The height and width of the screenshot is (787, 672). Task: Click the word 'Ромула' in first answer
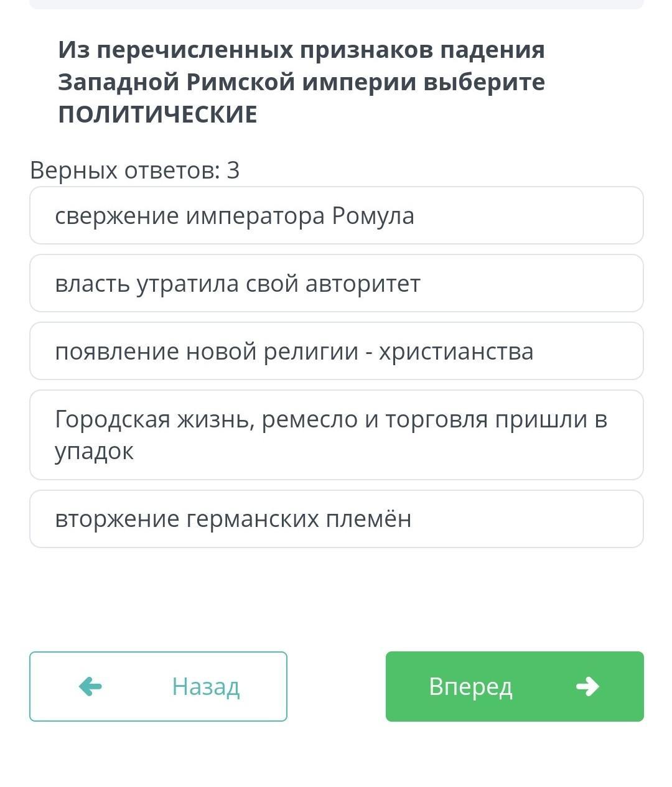click(373, 216)
